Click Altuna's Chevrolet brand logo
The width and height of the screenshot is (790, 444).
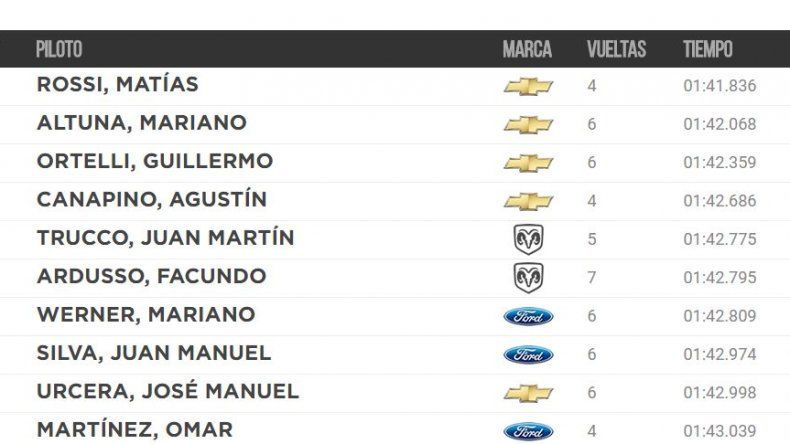tap(528, 124)
